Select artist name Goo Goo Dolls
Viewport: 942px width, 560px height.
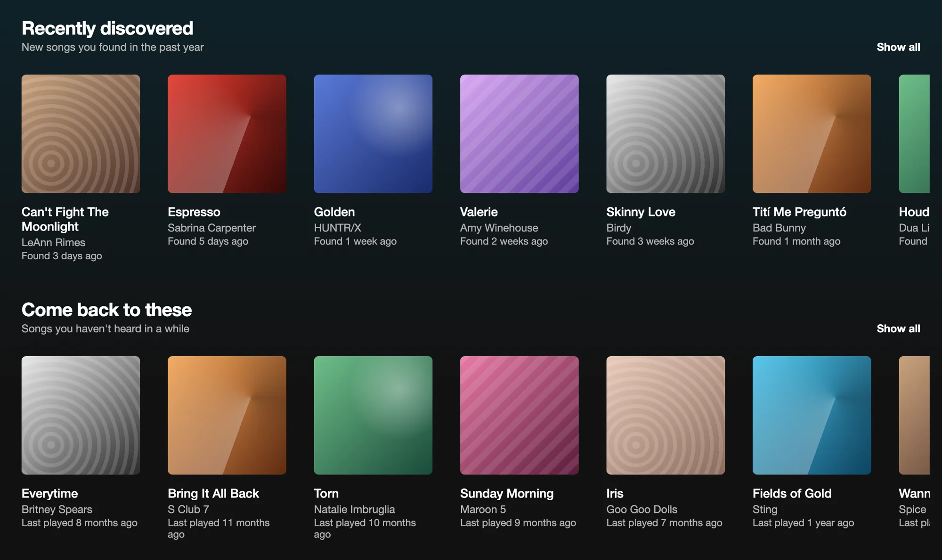[x=642, y=509]
